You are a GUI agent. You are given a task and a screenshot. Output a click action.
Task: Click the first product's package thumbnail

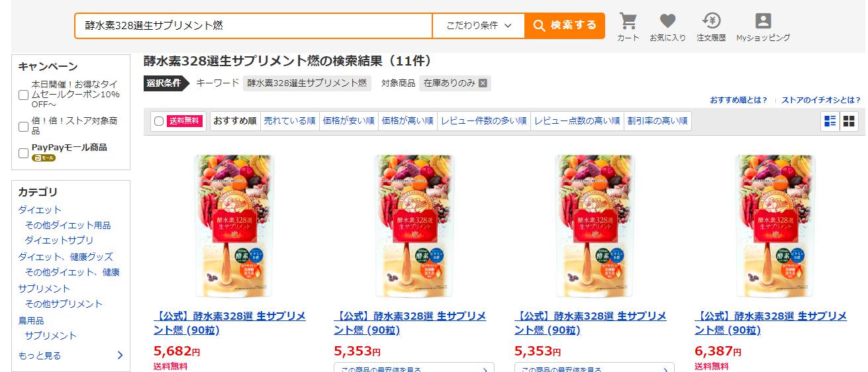(233, 226)
